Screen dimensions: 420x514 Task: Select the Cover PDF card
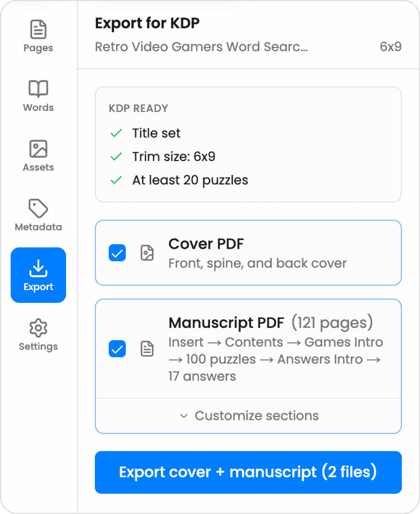[248, 253]
